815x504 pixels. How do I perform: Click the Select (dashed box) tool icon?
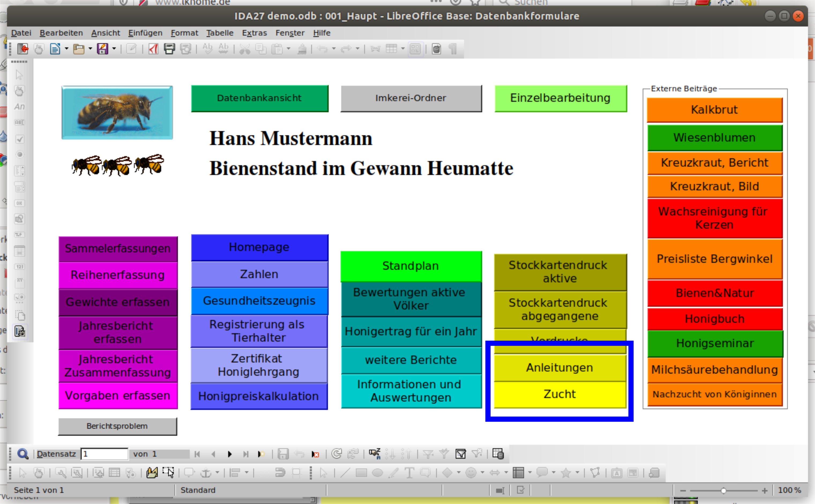pos(168,473)
